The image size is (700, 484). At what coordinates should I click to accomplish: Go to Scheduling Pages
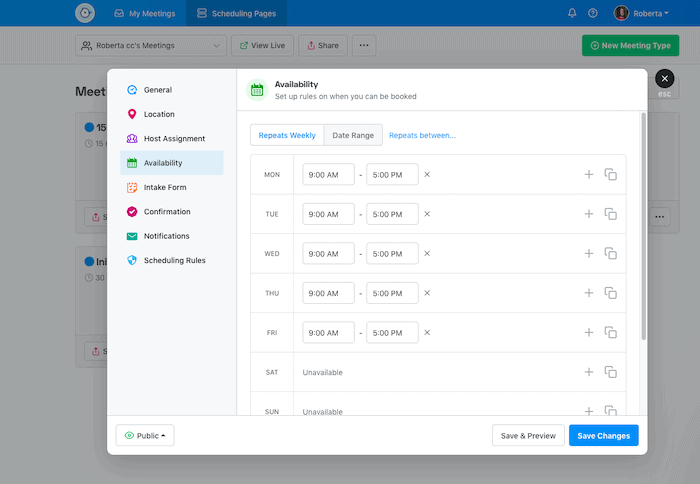pyautogui.click(x=237, y=13)
